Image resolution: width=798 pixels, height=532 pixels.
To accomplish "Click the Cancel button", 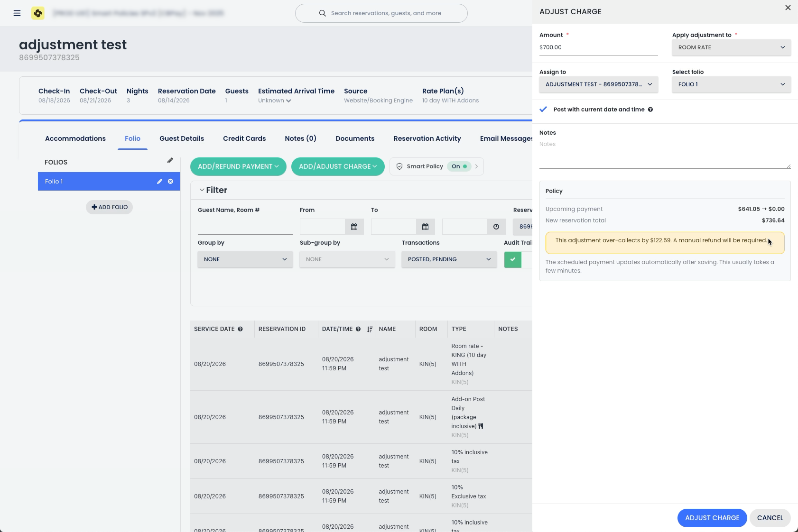I will (x=770, y=518).
